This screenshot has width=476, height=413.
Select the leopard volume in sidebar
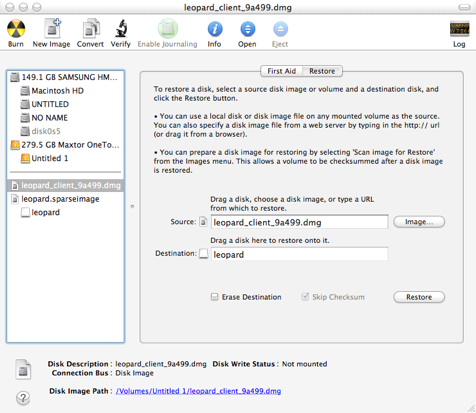tap(65, 212)
